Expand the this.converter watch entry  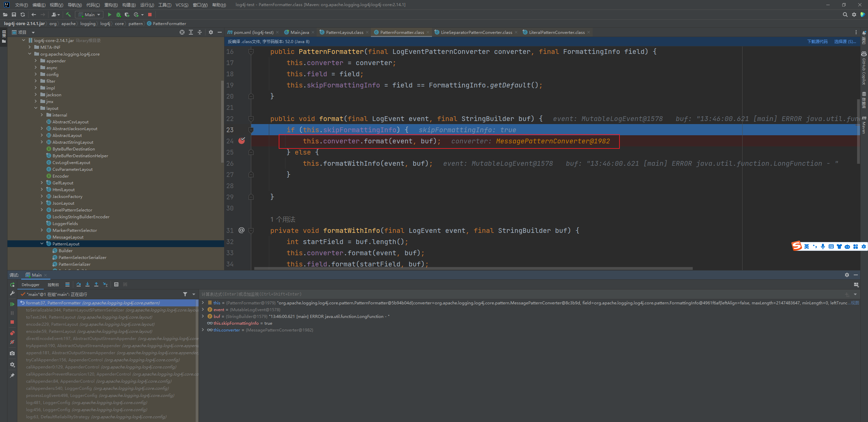pyautogui.click(x=203, y=330)
